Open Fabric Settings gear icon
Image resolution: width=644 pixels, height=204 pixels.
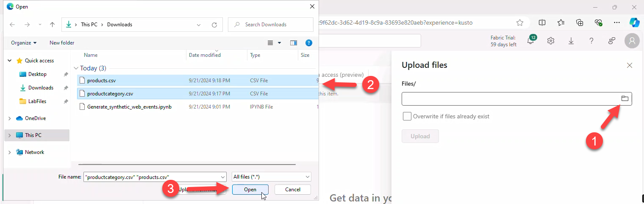[551, 41]
